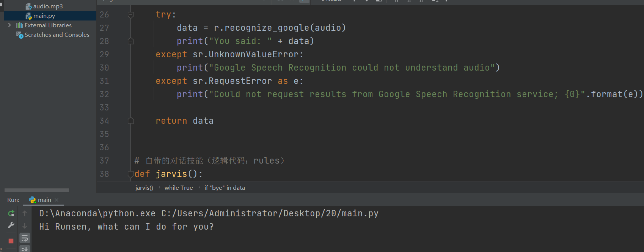Select audio.mp3 in project tree
644x252 pixels.
pyautogui.click(x=48, y=6)
